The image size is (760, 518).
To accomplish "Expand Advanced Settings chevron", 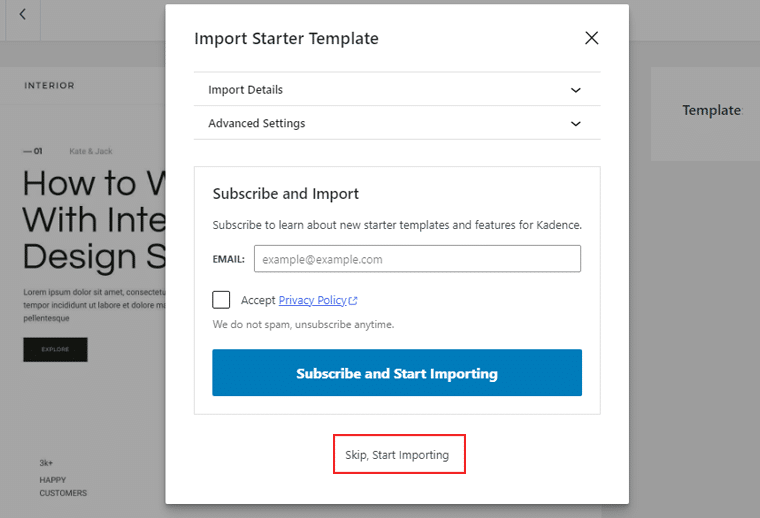I will 575,124.
